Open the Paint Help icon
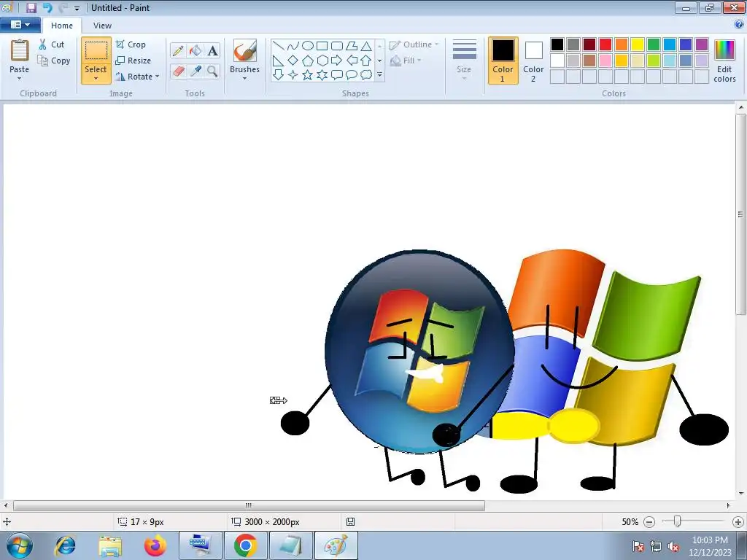 (x=740, y=25)
